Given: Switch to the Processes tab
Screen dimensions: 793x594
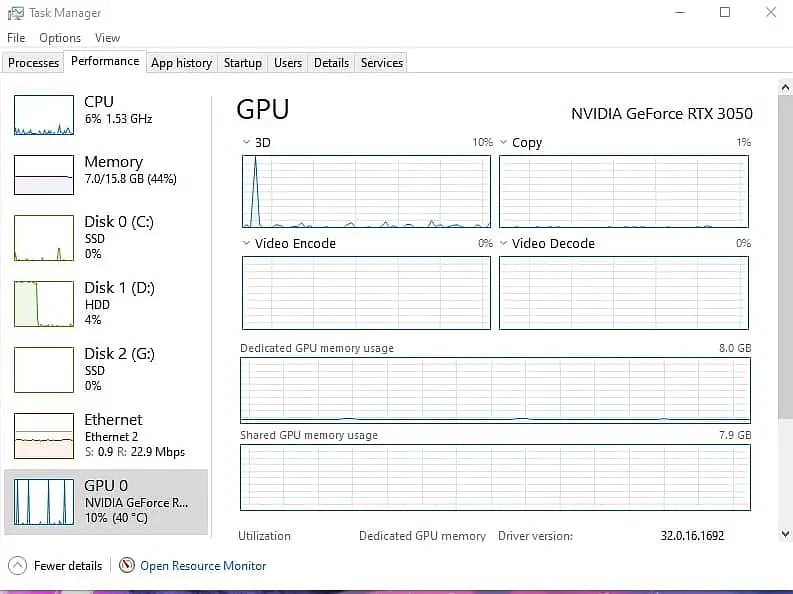Looking at the screenshot, I should pyautogui.click(x=33, y=63).
